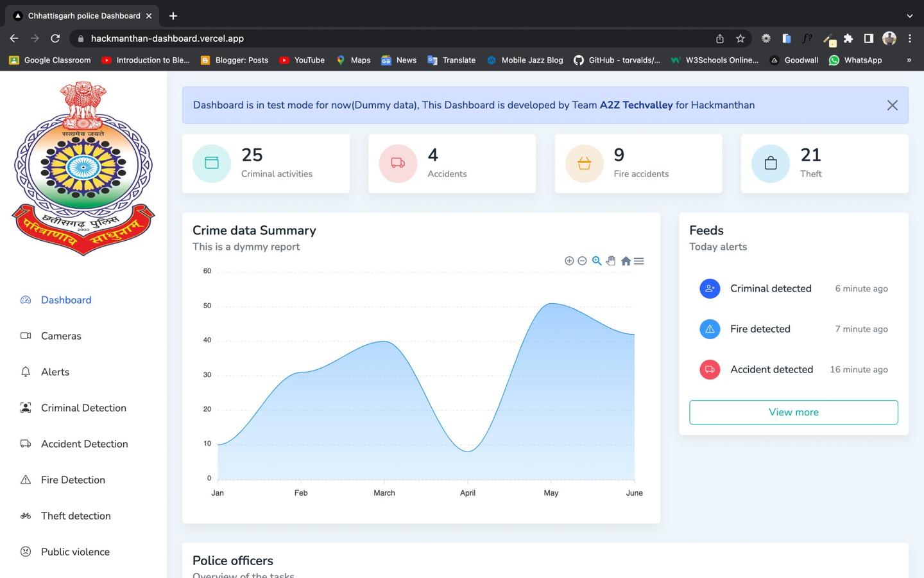
Task: Select chart selection zoom magnifier tool
Action: pos(597,261)
